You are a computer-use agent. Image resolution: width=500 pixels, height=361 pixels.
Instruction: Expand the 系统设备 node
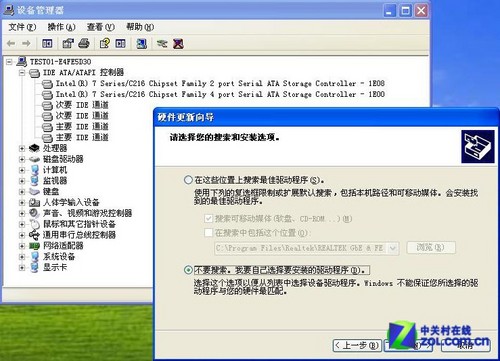tap(22, 257)
